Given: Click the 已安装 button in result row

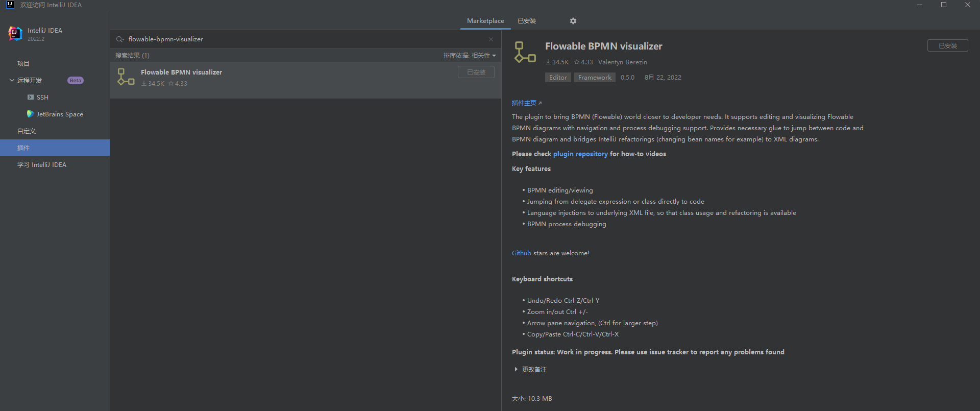Looking at the screenshot, I should [476, 72].
